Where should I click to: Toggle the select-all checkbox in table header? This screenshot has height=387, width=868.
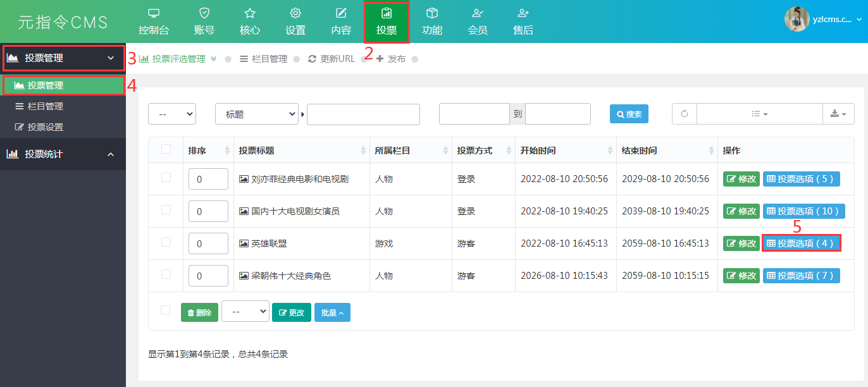pos(166,149)
